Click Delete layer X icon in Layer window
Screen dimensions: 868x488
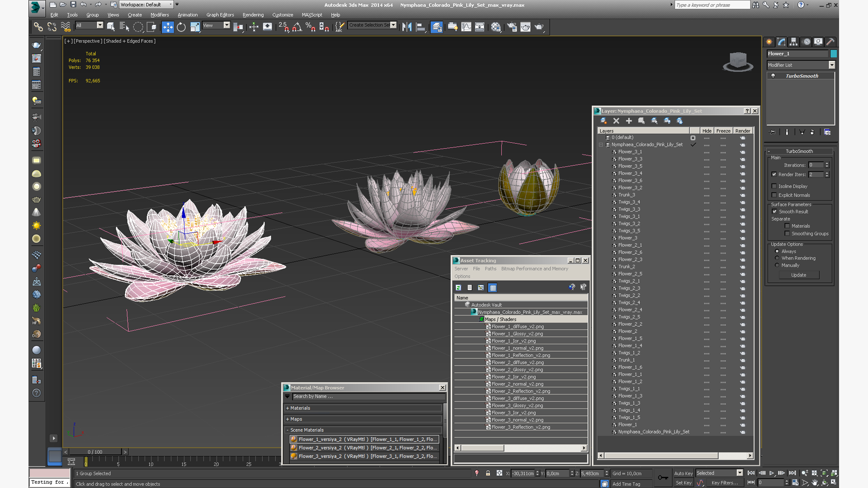(616, 121)
